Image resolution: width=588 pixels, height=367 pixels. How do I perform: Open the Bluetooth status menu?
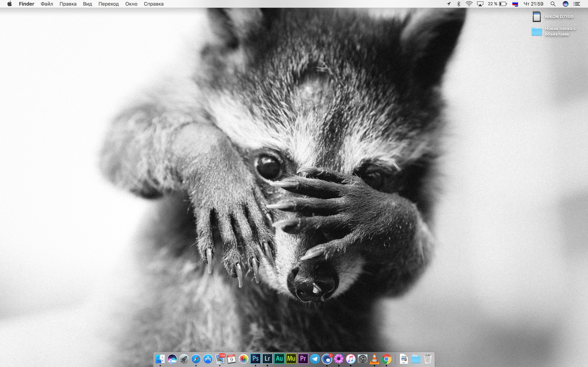(x=458, y=4)
